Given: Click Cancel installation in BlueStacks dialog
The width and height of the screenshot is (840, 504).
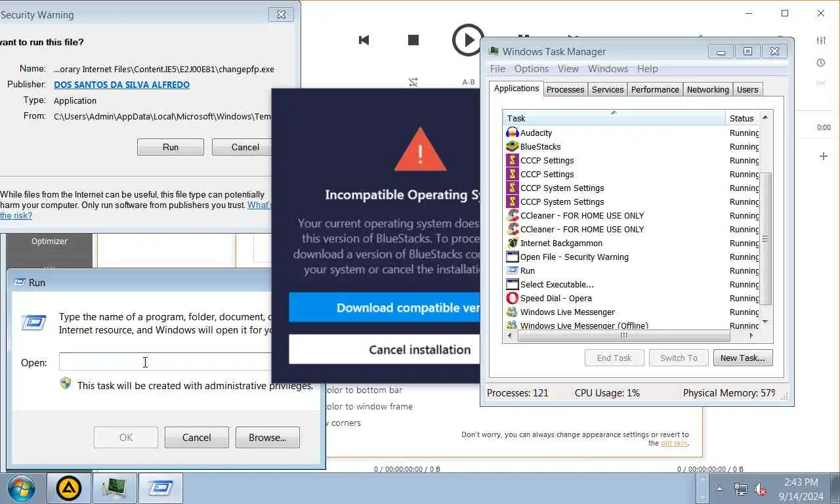Looking at the screenshot, I should pos(385,350).
